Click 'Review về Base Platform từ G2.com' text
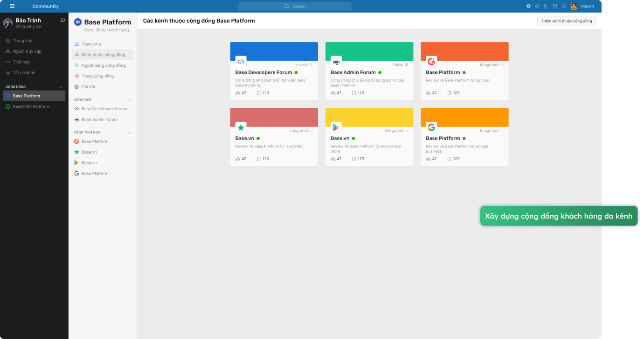644x339 pixels. click(457, 80)
